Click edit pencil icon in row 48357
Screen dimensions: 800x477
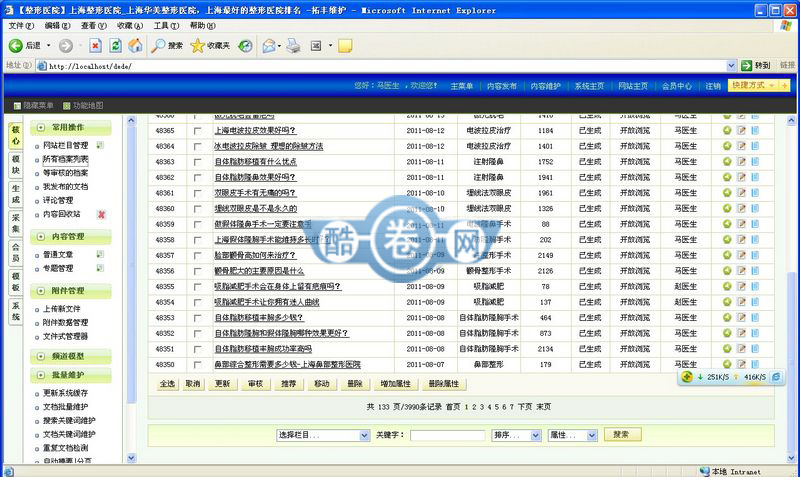[741, 255]
